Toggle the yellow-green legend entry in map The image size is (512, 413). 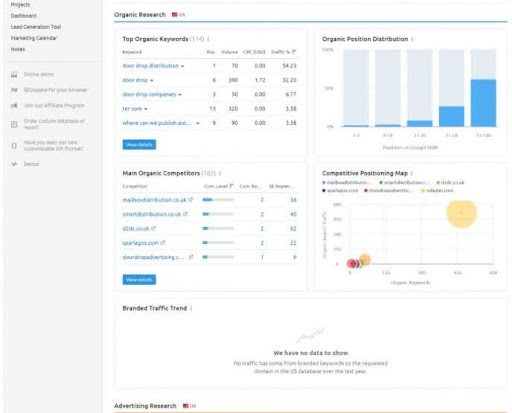click(x=437, y=190)
